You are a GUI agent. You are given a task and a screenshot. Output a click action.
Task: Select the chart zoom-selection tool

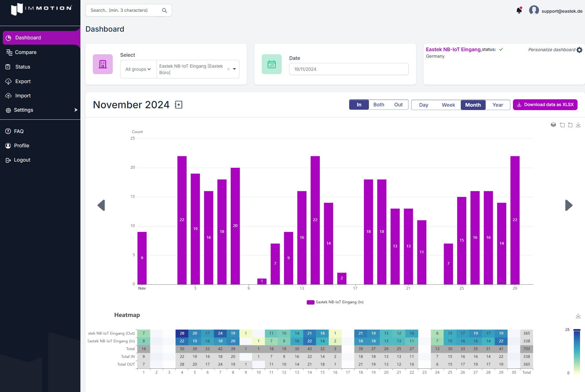(562, 125)
